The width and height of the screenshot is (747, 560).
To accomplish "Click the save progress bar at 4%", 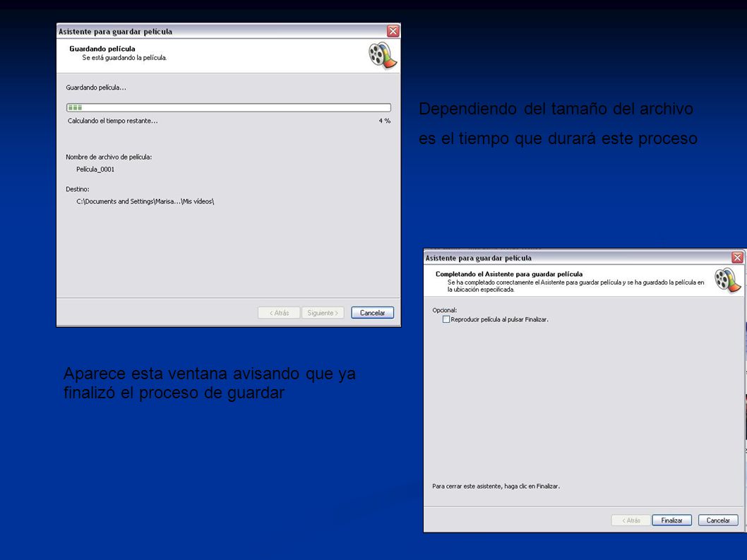I will pos(229,108).
